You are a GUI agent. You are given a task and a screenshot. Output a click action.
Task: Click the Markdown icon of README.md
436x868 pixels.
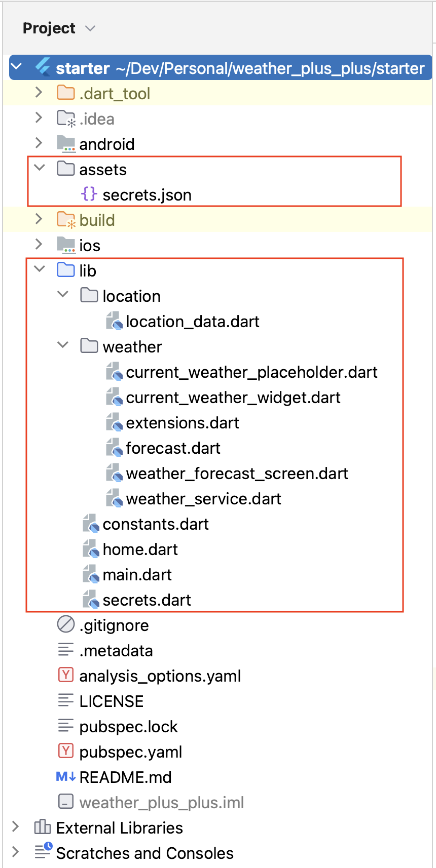pyautogui.click(x=66, y=776)
